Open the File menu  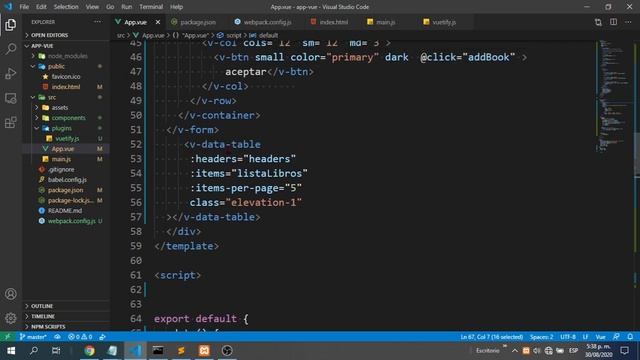click(x=24, y=7)
